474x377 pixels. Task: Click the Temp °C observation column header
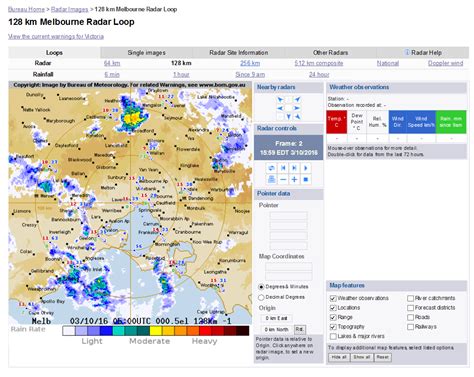[x=337, y=122]
